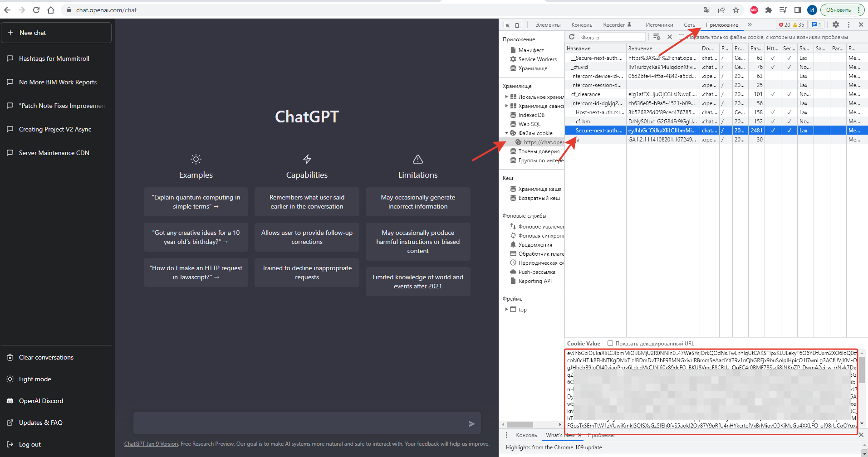Select the Приложение DevTools tab
Image resolution: width=868 pixels, height=457 pixels.
coord(721,25)
